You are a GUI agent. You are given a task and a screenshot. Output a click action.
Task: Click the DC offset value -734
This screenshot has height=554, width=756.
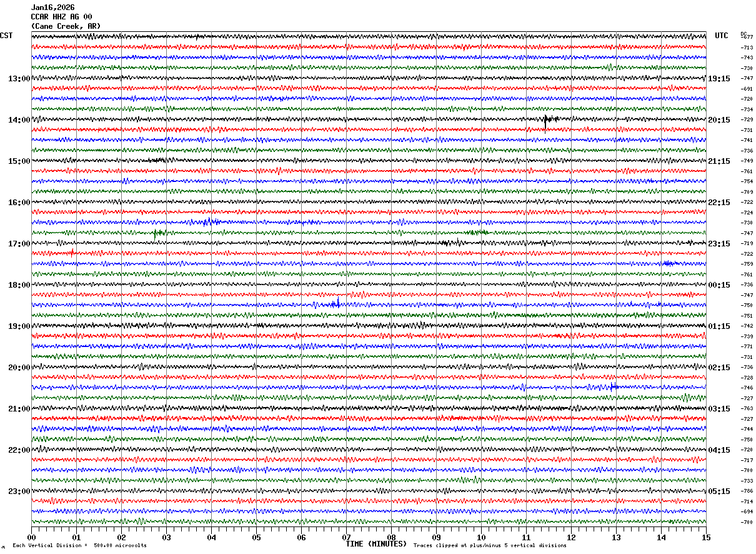coord(747,109)
